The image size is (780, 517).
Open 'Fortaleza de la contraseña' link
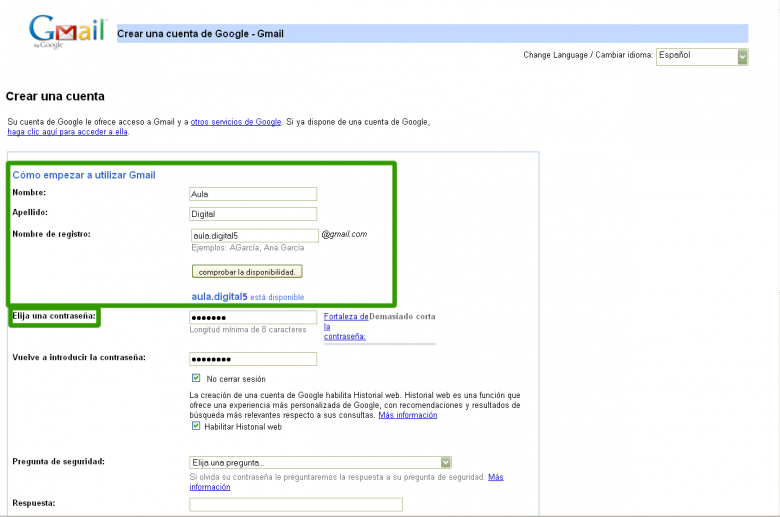346,326
